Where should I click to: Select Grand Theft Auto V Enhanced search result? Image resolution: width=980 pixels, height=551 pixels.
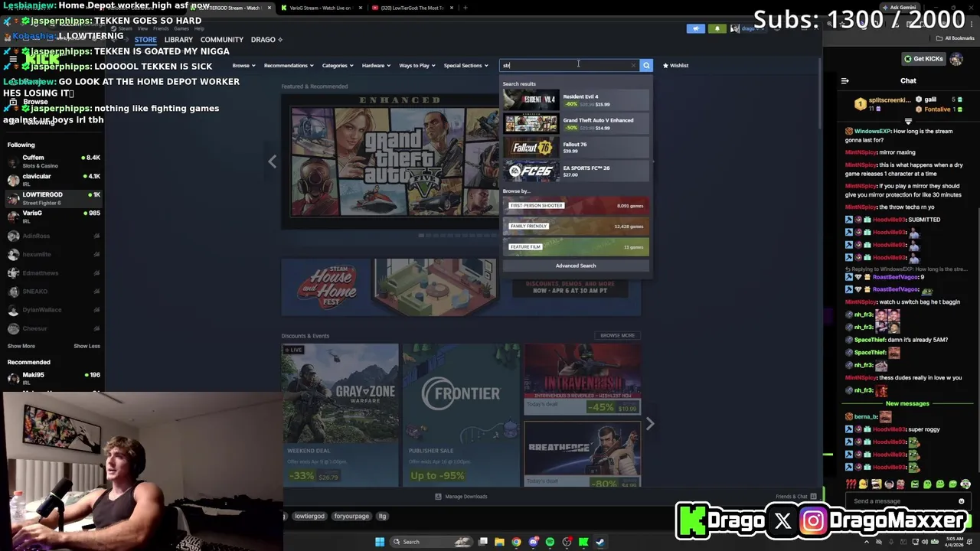coord(576,124)
